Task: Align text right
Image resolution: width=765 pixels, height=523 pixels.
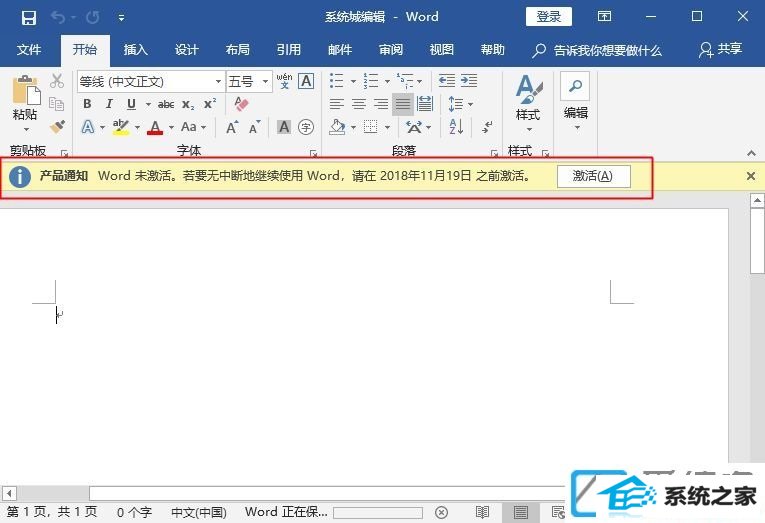Action: tap(381, 104)
